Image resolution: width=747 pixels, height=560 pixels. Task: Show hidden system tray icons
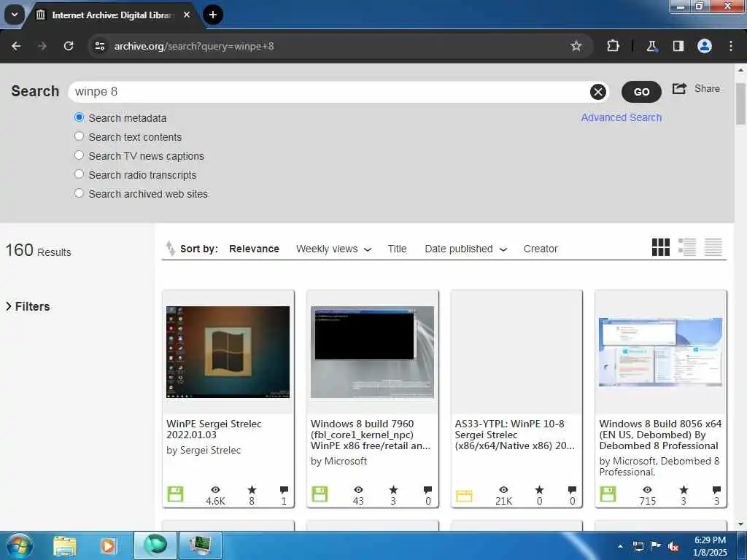(x=620, y=546)
